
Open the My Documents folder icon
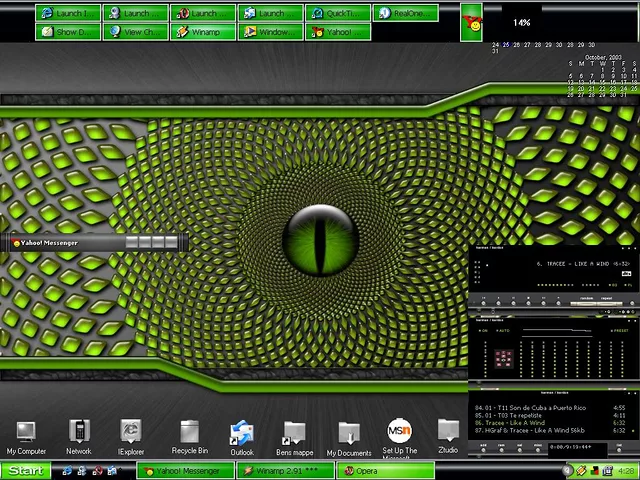click(348, 433)
